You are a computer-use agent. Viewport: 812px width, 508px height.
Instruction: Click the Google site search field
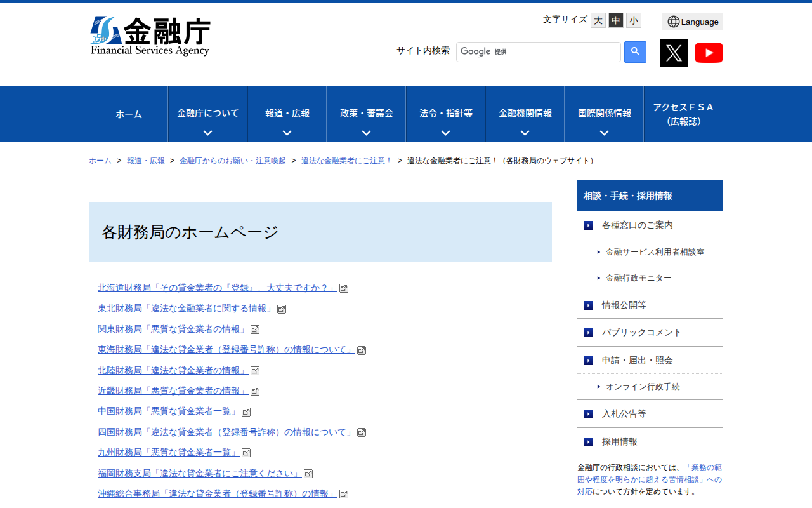539,52
